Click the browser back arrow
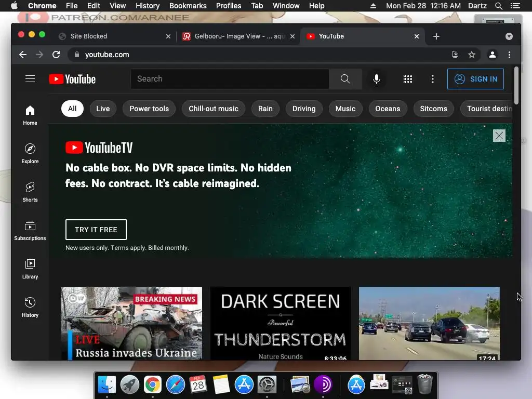This screenshot has height=399, width=532. pos(23,55)
